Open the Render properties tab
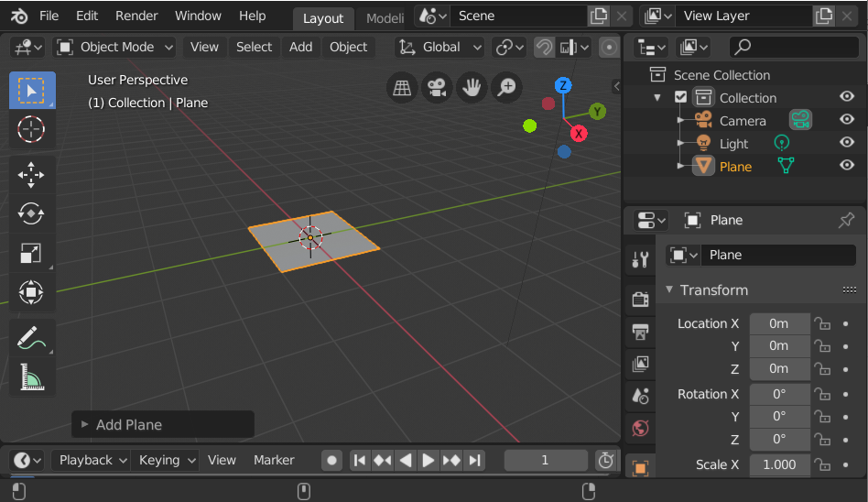 point(641,300)
